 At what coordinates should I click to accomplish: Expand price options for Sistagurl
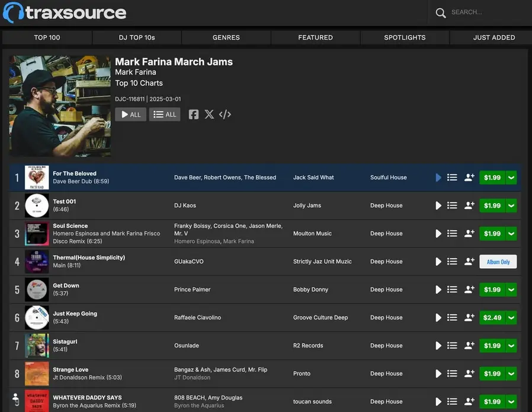pyautogui.click(x=511, y=346)
